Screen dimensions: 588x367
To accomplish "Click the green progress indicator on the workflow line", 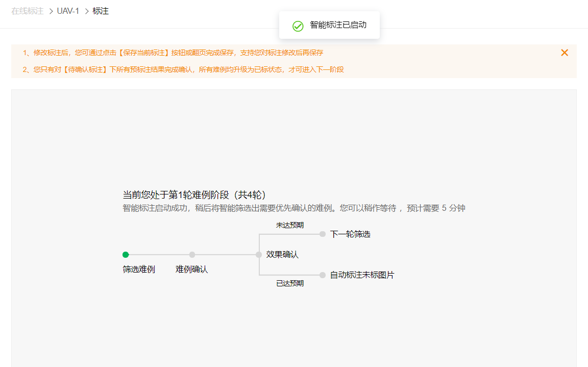I will click(126, 254).
